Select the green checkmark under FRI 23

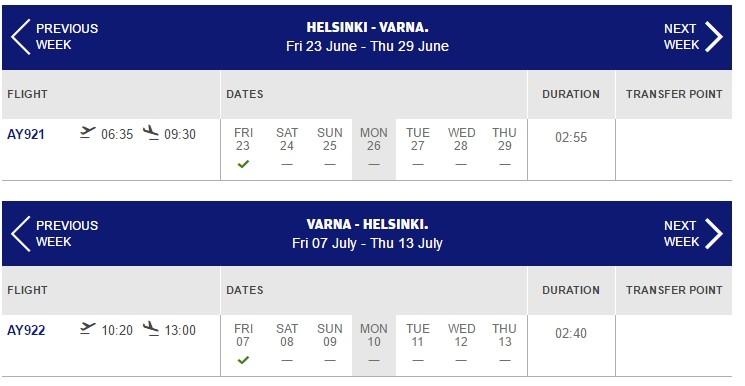(243, 164)
